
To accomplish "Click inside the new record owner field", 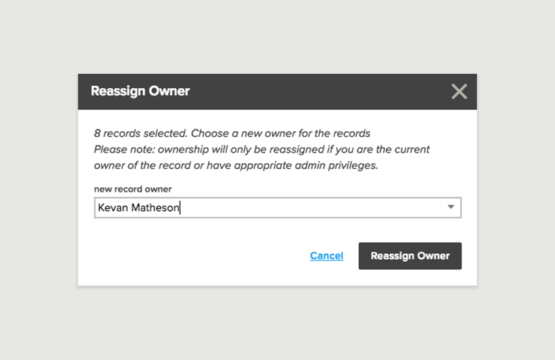I will click(278, 207).
